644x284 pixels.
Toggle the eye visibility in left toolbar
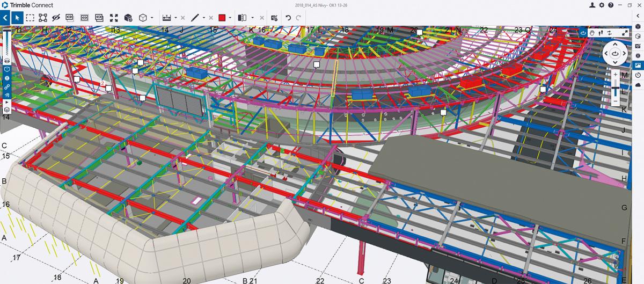click(7, 61)
